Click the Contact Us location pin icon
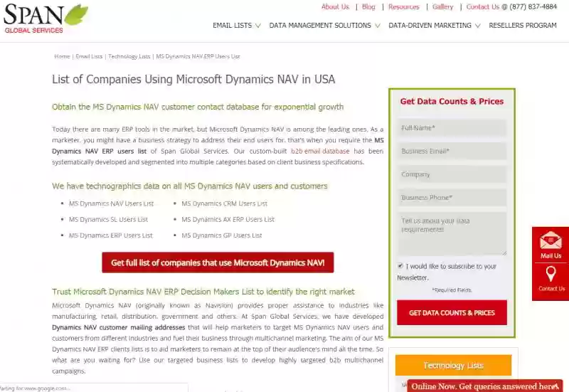The image size is (569, 392). [551, 274]
